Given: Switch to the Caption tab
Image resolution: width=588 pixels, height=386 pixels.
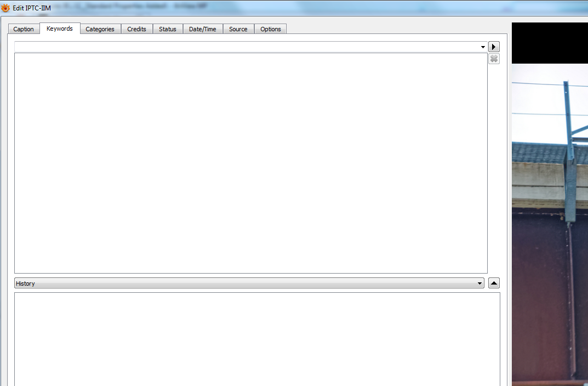Looking at the screenshot, I should tap(23, 29).
